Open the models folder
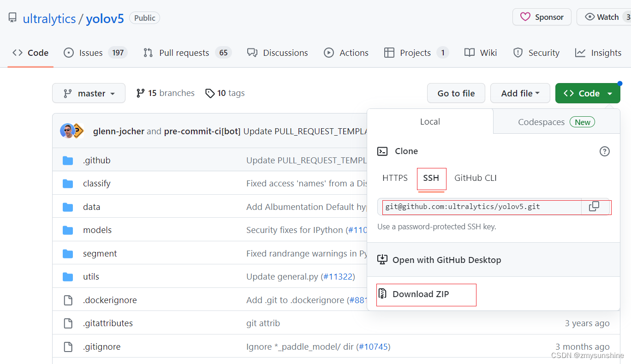 [x=97, y=230]
